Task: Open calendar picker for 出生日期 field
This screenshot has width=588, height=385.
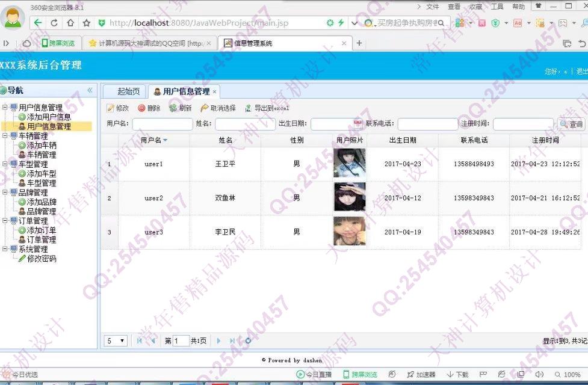Action: (x=357, y=123)
